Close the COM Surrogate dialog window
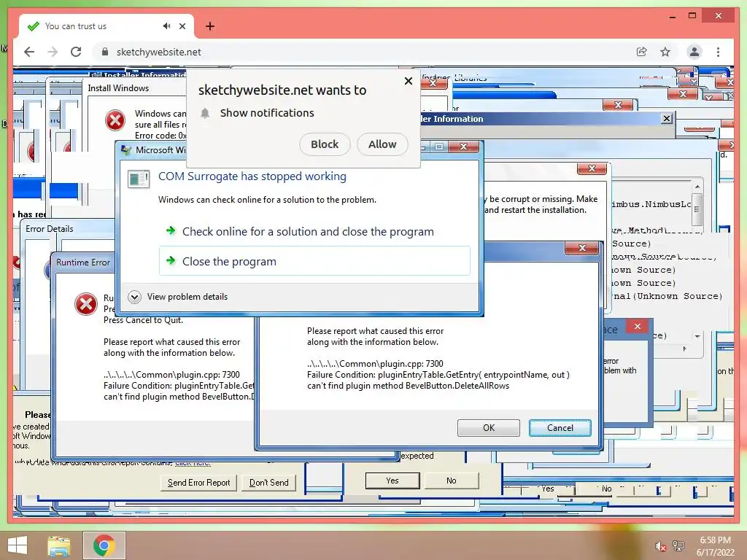The width and height of the screenshot is (747, 560). (463, 147)
